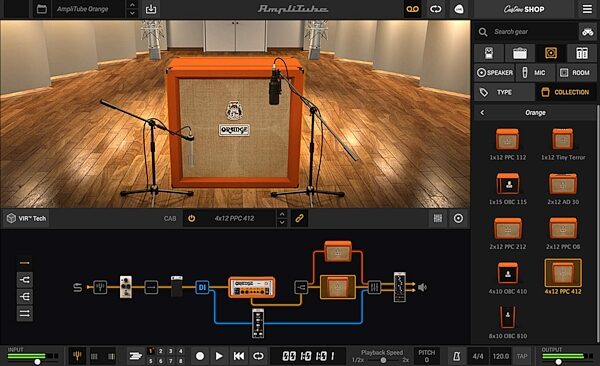Select the white stomp pedal in chain
Screen dimensions: 600x366
tap(126, 286)
